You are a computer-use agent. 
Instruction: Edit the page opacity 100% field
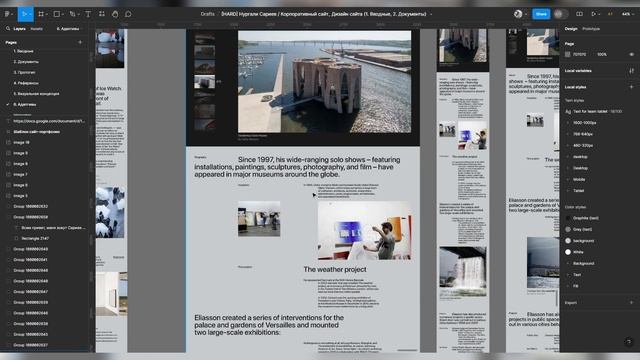pyautogui.click(x=602, y=54)
